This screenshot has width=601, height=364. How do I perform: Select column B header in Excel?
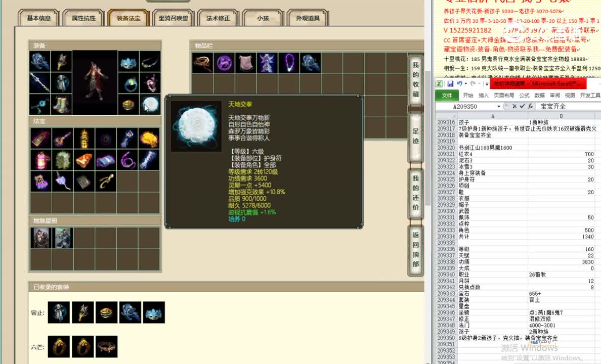561,116
